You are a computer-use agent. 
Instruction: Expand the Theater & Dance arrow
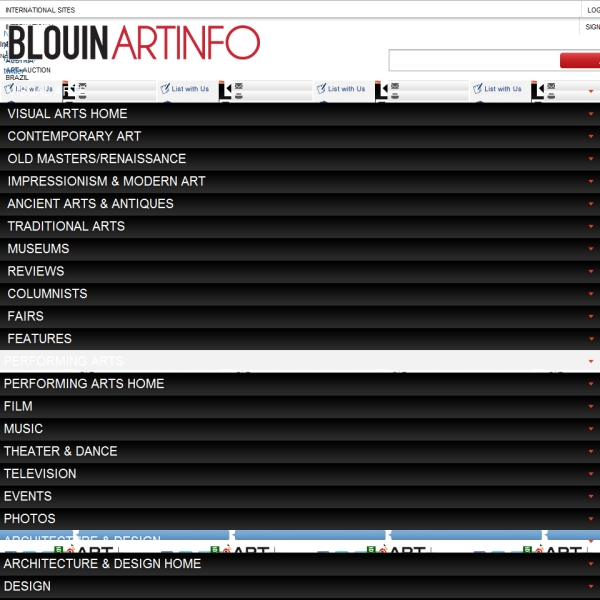click(x=591, y=451)
